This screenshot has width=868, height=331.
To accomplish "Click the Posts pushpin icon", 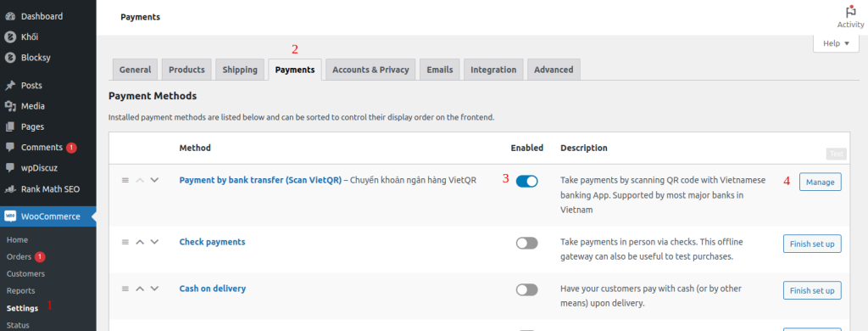I will click(10, 86).
